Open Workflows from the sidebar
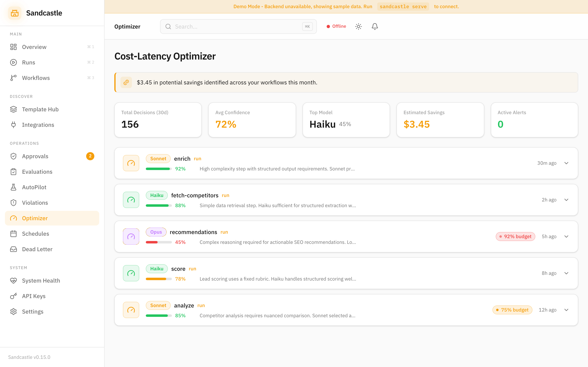 pos(36,78)
